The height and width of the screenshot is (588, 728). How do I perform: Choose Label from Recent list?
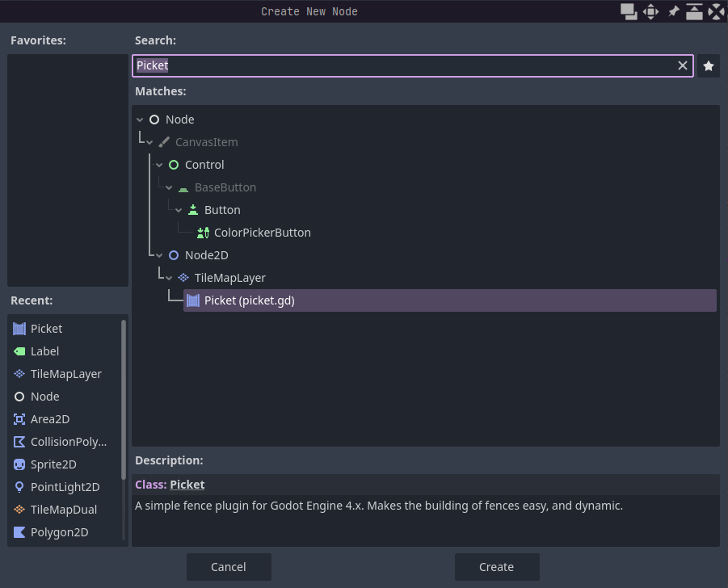[44, 351]
